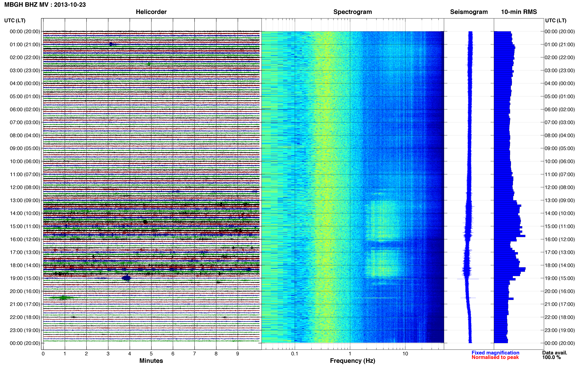Click the 10 tick on the frequency axis
The width and height of the screenshot is (588, 368).
[405, 354]
